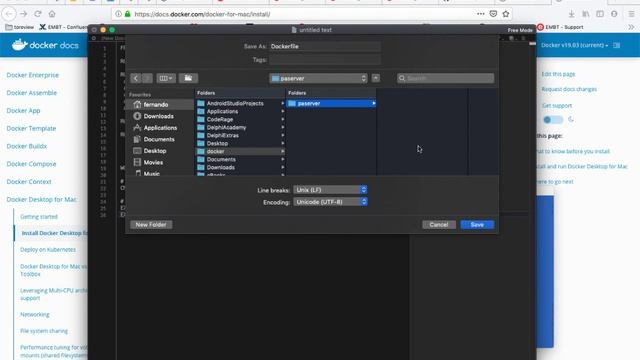Open browser hamburger menu
The image size is (640, 360).
pyautogui.click(x=631, y=14)
